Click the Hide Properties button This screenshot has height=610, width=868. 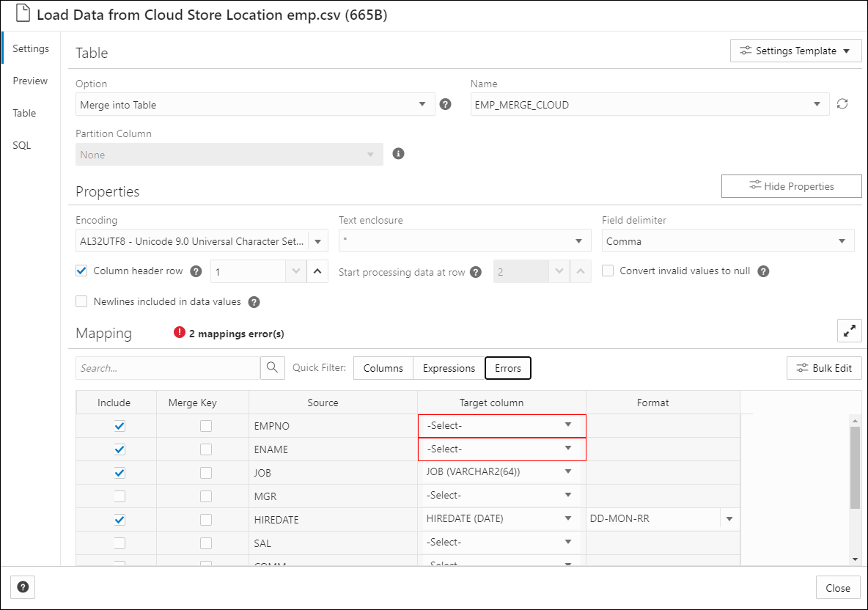(791, 186)
